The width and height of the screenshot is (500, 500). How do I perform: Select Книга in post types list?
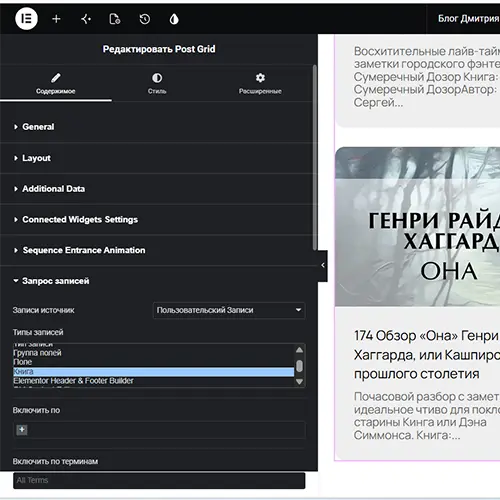point(153,372)
